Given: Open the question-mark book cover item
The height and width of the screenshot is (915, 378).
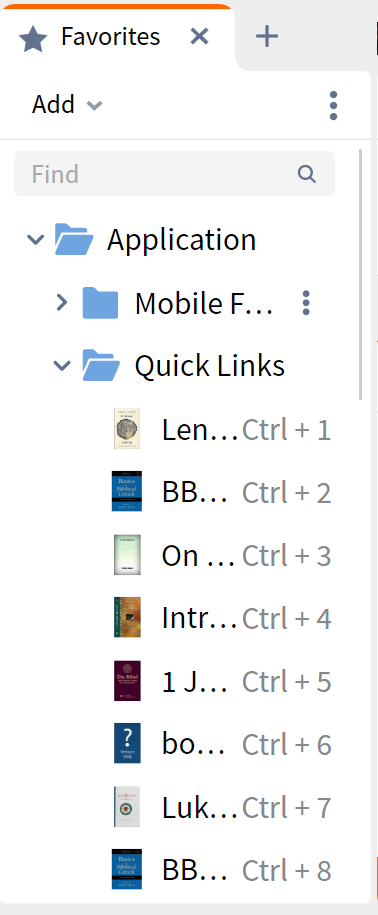Looking at the screenshot, I should click(x=127, y=743).
